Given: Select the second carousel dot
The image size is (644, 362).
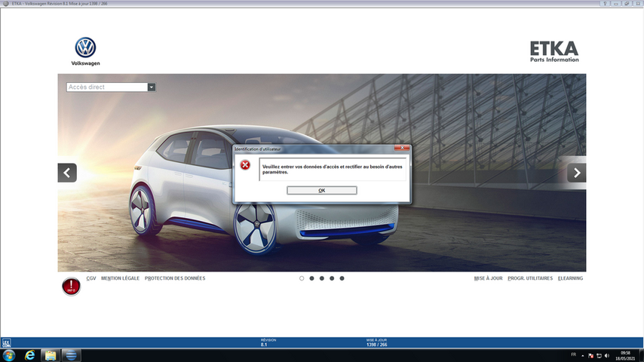Looking at the screenshot, I should (x=311, y=278).
